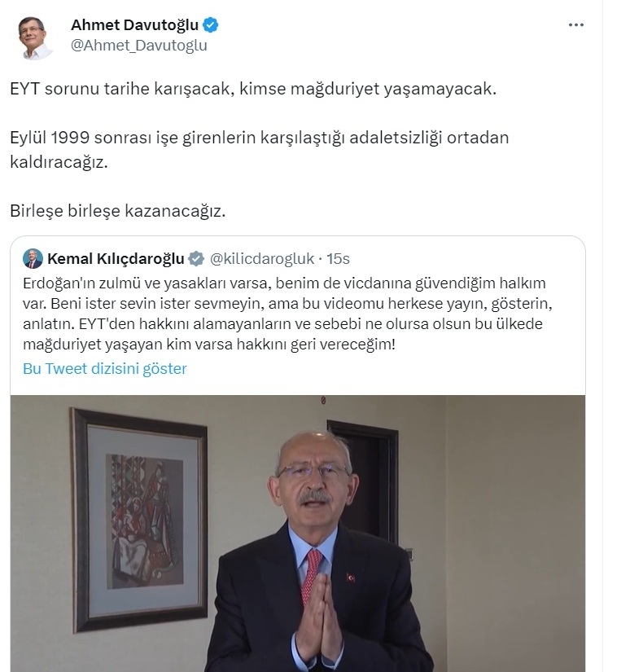
Task: Click the paragraph starting 'Eylül 1999 sonrası'
Action: click(x=260, y=150)
